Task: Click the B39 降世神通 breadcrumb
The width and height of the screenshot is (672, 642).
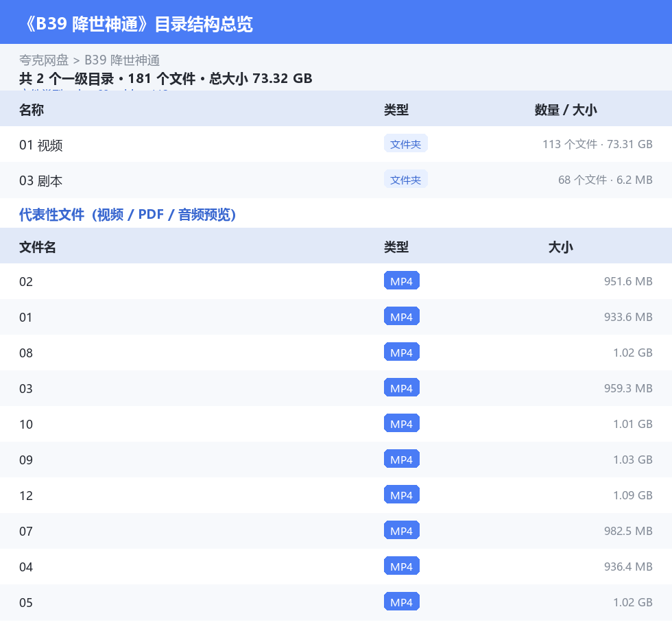Action: 122,60
